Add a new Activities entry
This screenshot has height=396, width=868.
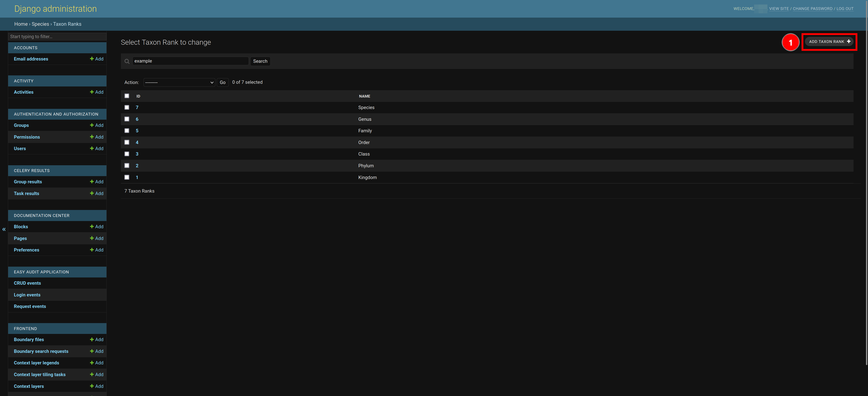coord(97,92)
